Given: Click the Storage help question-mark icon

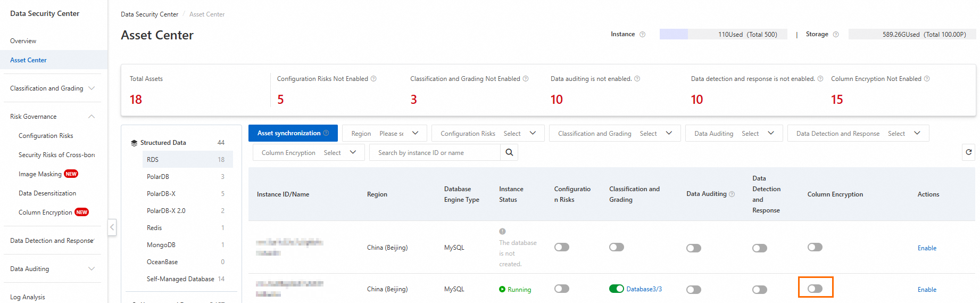Looking at the screenshot, I should [836, 35].
